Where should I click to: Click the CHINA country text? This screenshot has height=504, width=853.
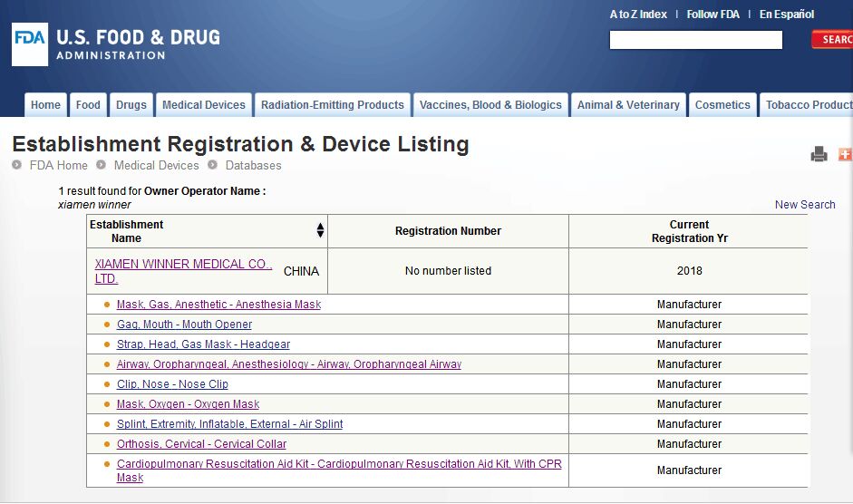(x=301, y=271)
